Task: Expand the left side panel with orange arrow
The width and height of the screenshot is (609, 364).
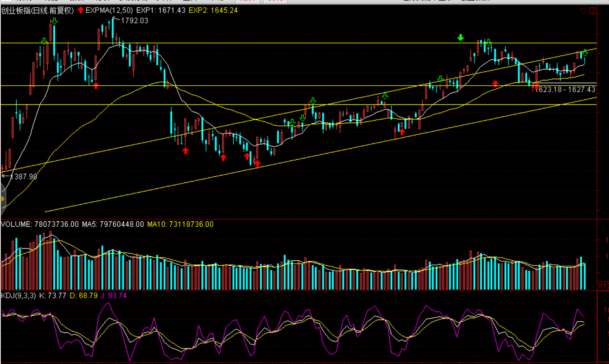Action: 2,199
